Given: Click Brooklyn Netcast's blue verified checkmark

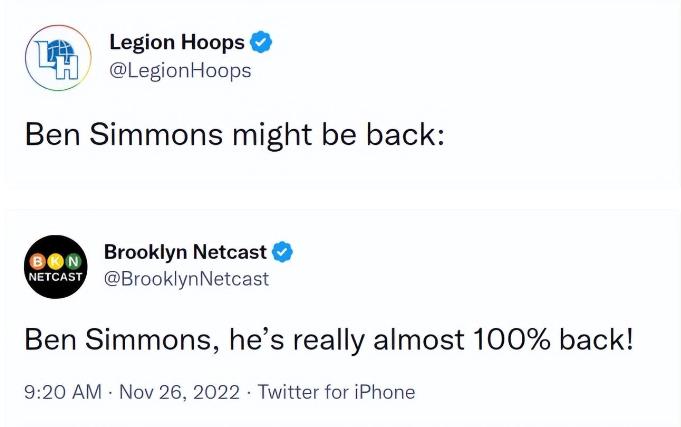Looking at the screenshot, I should coord(283,251).
